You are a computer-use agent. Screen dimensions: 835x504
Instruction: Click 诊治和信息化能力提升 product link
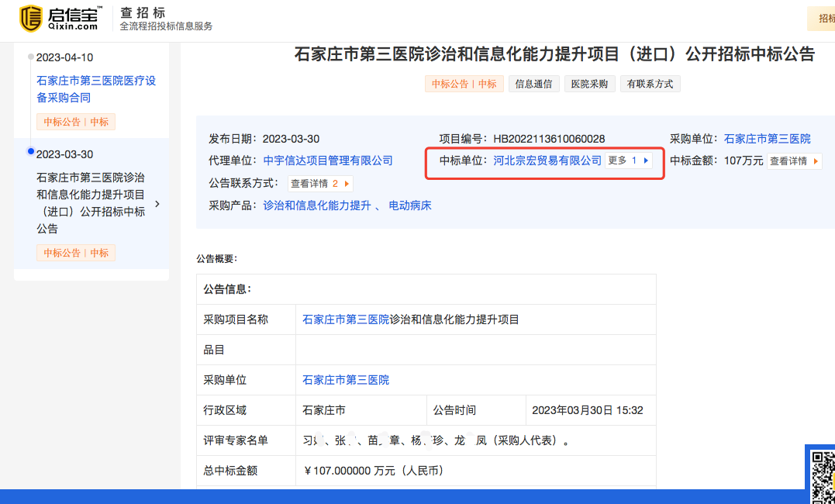point(317,205)
